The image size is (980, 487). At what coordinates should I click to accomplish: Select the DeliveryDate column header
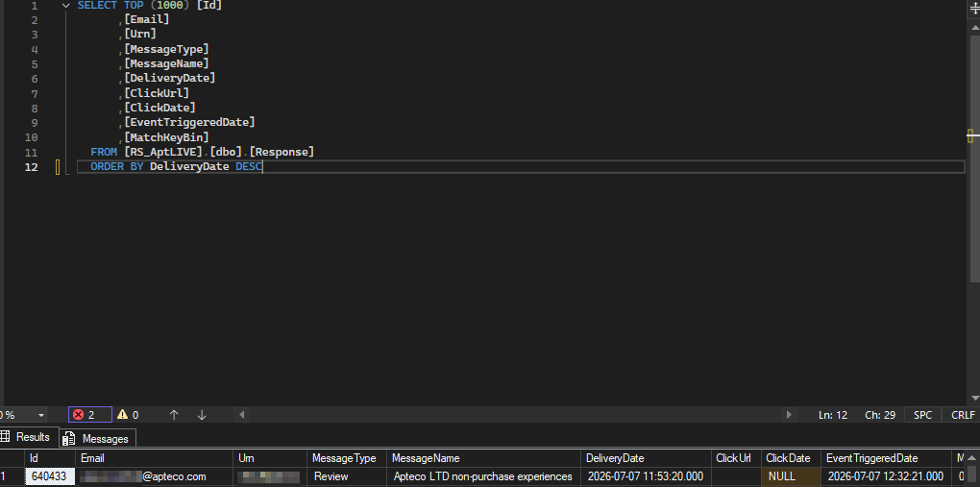[x=647, y=458]
